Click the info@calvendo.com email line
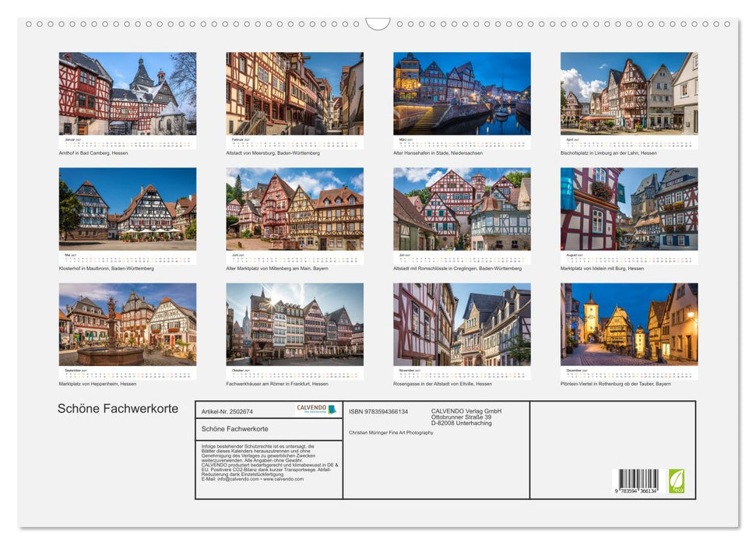Screen dimensions: 756x545 (x=252, y=479)
